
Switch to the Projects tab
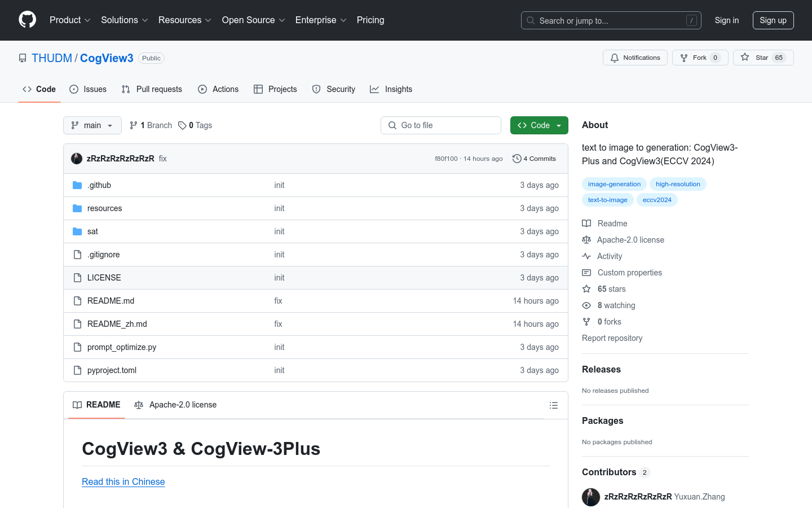275,89
